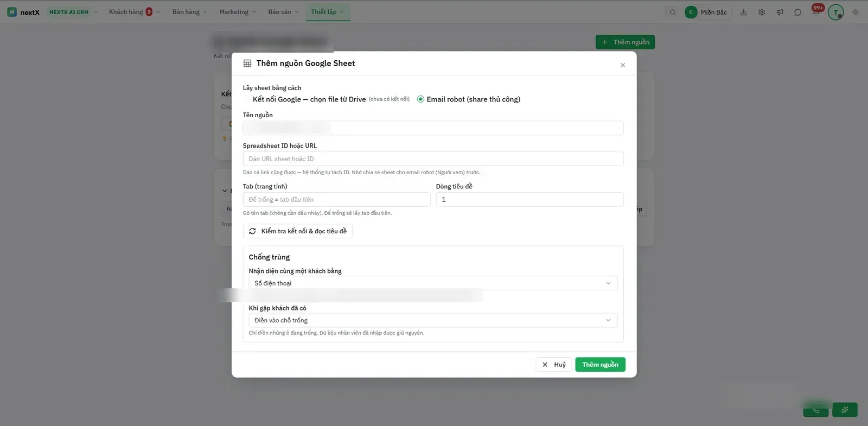Click the Chống trùng section heading
The image size is (868, 426).
click(x=269, y=257)
